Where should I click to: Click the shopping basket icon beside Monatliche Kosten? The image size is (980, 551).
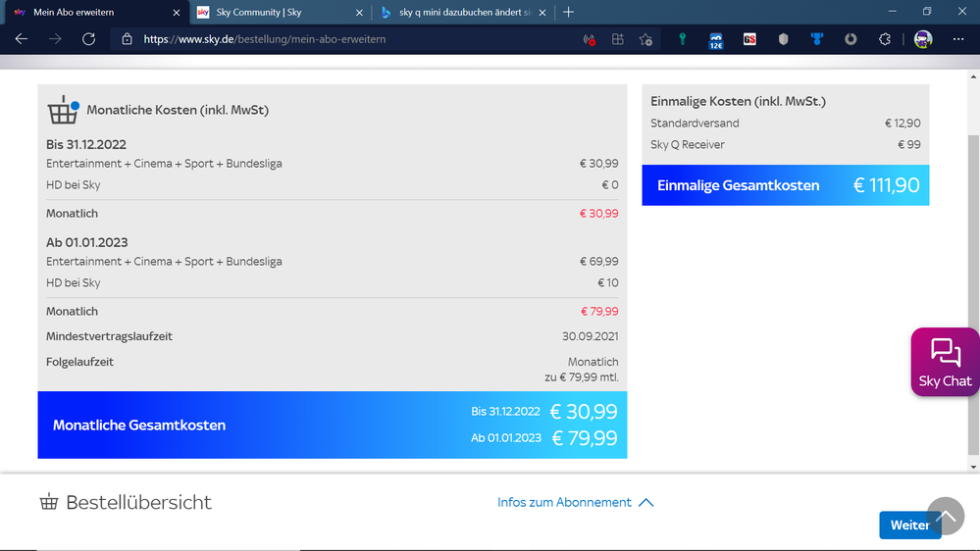(63, 110)
